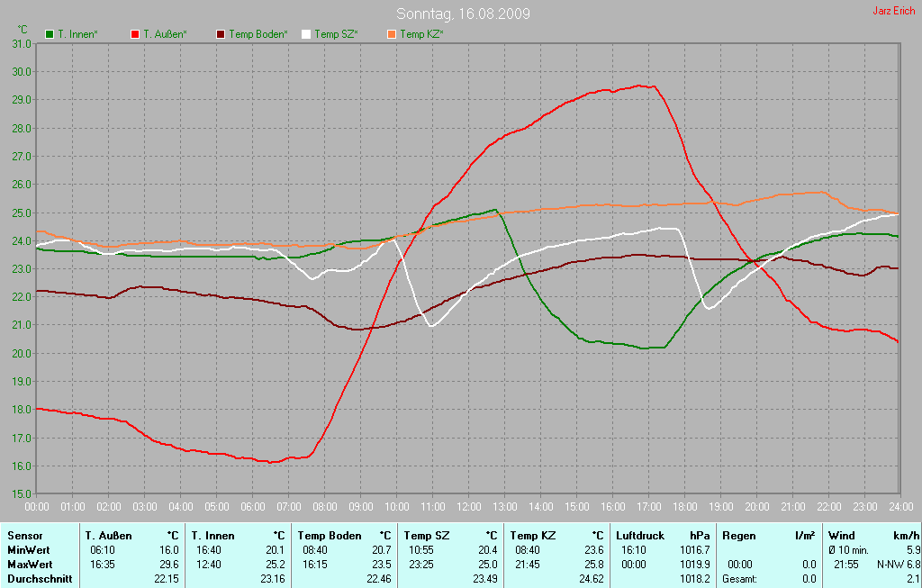Click the 25.0 y-axis label

(22, 213)
